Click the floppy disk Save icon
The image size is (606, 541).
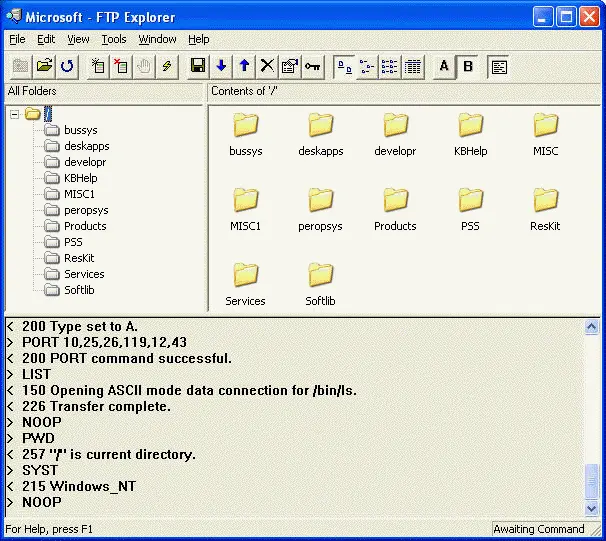198,66
